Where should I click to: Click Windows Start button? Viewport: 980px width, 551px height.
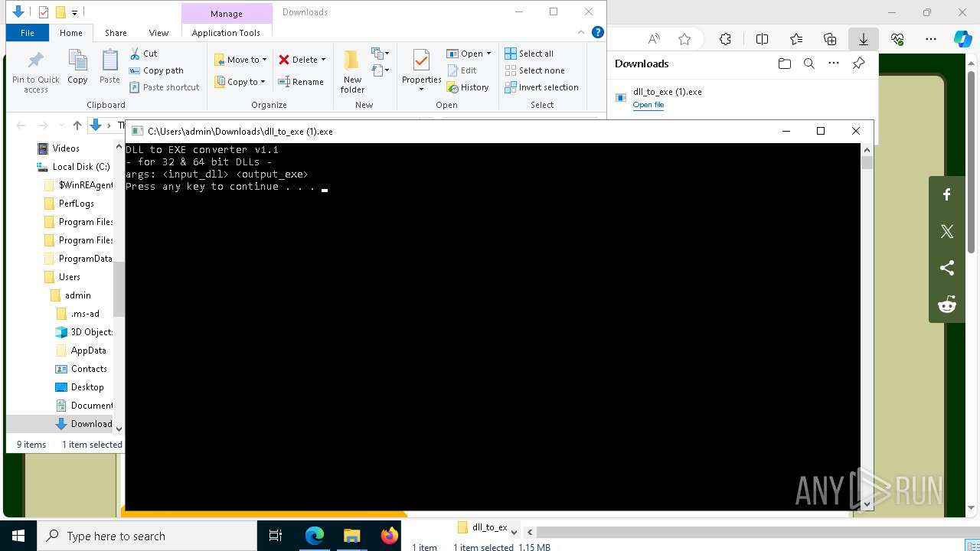18,536
